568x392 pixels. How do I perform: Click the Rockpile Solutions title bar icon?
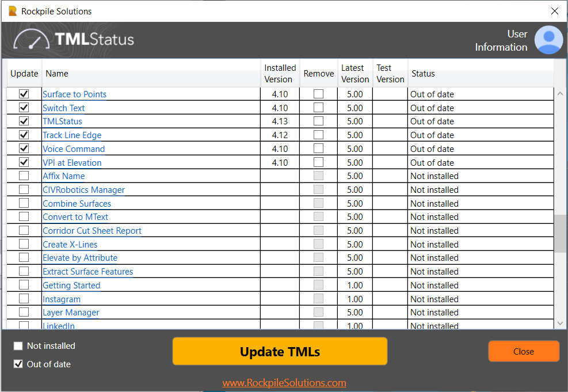[13, 11]
